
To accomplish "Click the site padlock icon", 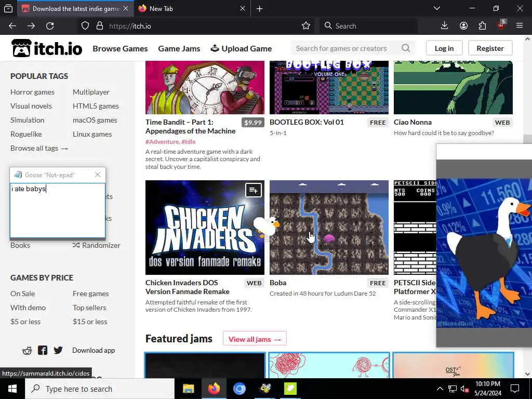I will click(99, 26).
